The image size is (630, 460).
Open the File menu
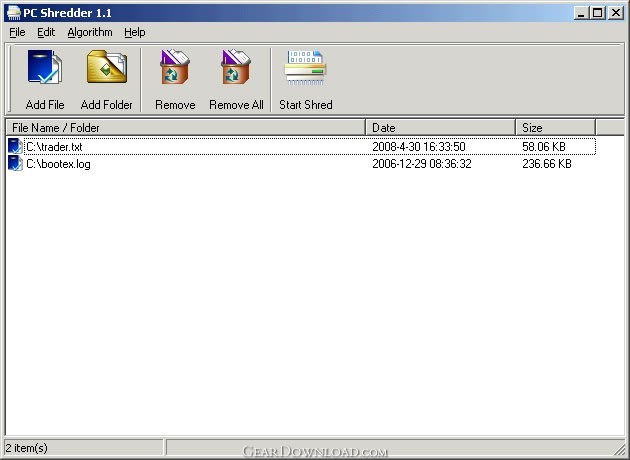[x=17, y=32]
